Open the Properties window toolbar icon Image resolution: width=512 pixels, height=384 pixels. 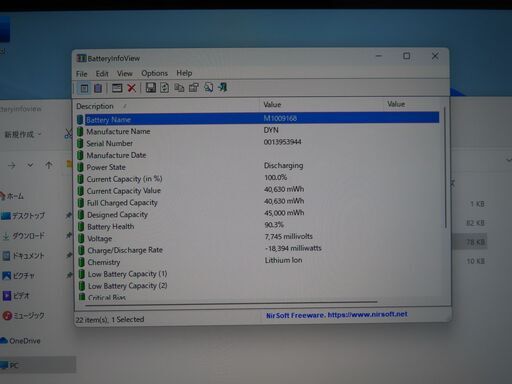point(117,88)
